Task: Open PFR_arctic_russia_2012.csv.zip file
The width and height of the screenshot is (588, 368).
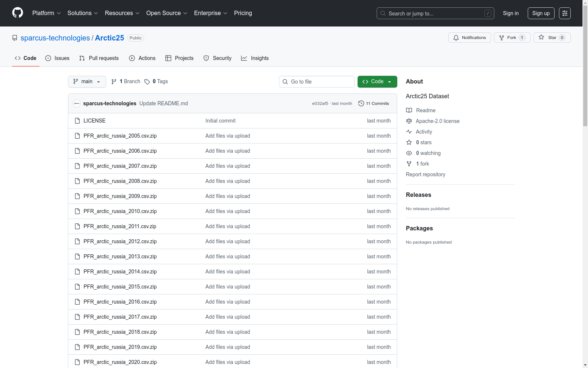Action: 120,241
